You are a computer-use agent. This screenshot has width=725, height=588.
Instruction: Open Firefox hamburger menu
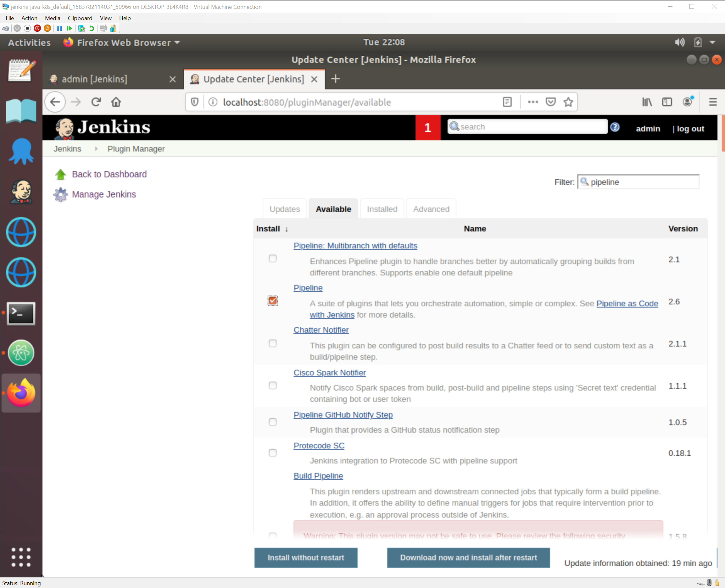[x=712, y=102]
